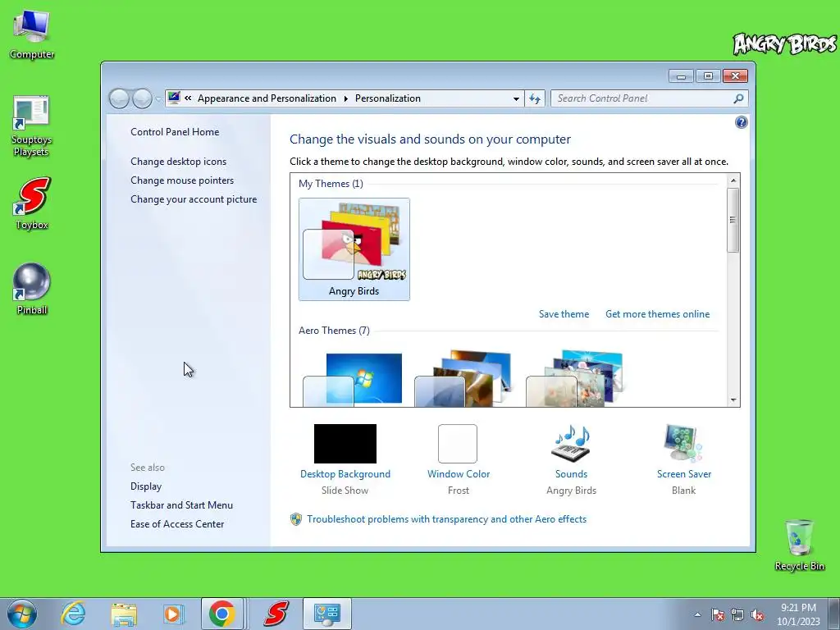Click the date 10/1/2023 in the tray

798,622
